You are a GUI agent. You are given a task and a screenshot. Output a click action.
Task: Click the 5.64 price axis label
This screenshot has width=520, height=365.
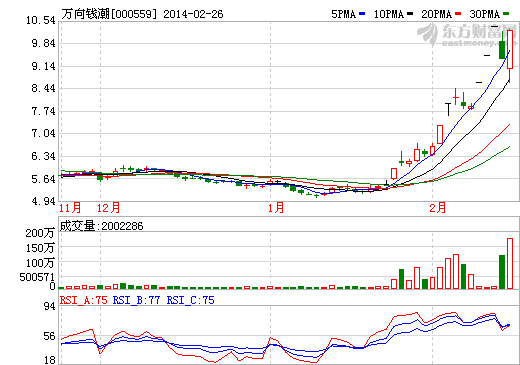click(x=43, y=179)
